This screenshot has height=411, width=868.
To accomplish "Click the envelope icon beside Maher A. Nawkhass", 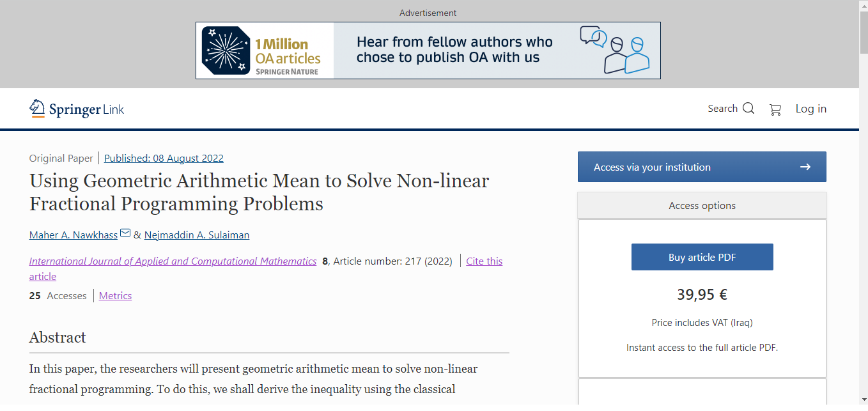I will [125, 233].
